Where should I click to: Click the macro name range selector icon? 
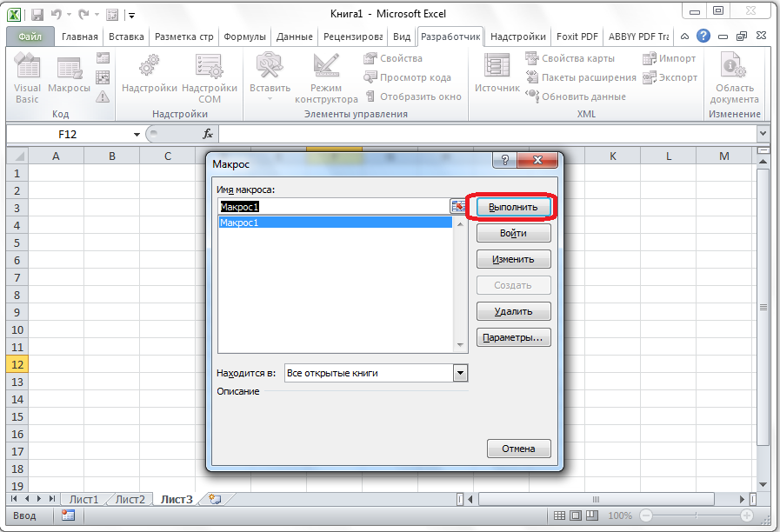(458, 206)
